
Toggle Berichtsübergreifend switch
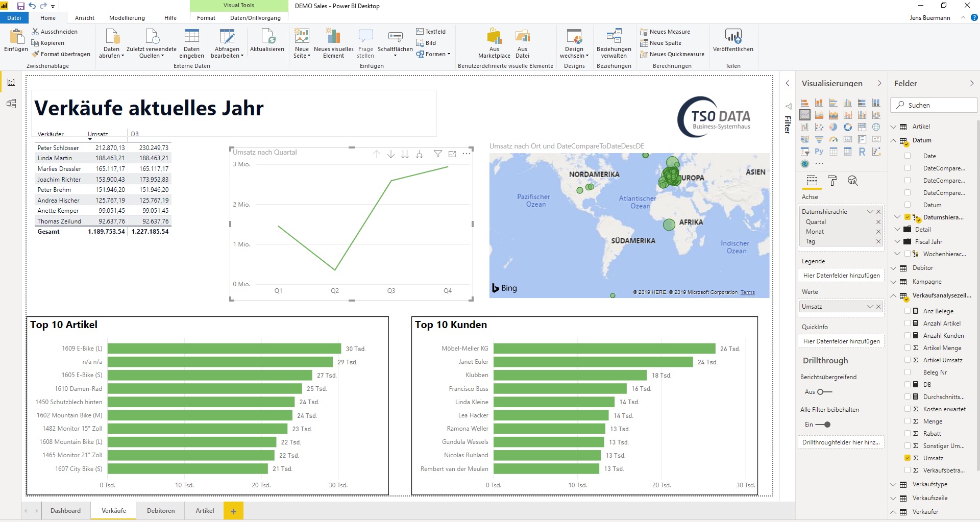pos(825,392)
